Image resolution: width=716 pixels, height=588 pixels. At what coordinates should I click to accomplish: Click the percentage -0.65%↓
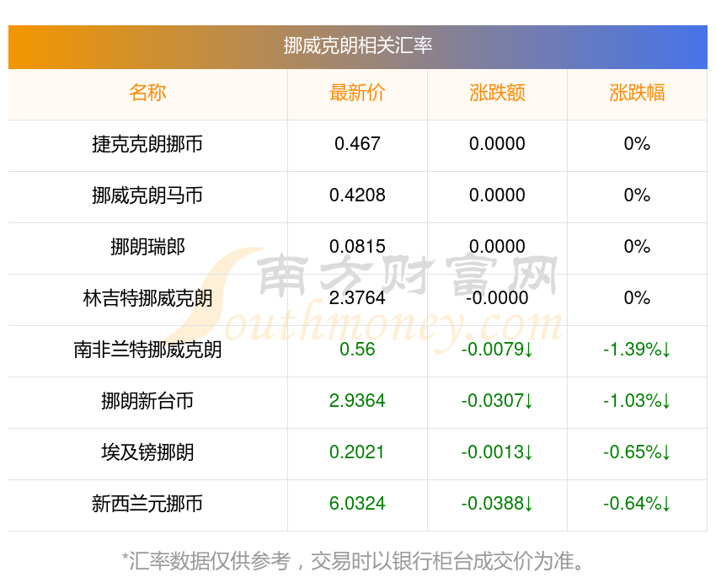tap(637, 452)
